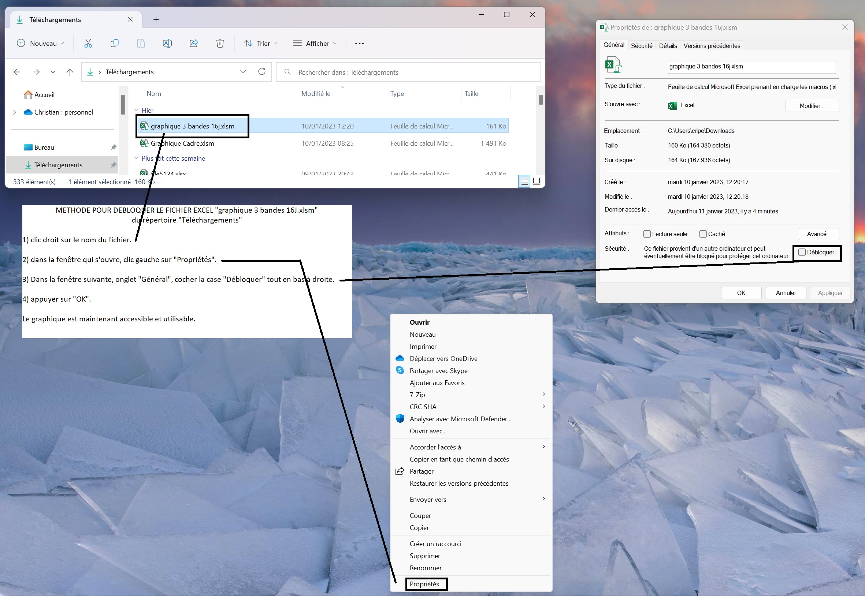Image resolution: width=865 pixels, height=616 pixels.
Task: Switch to the Versions précédentes tab
Action: click(712, 45)
